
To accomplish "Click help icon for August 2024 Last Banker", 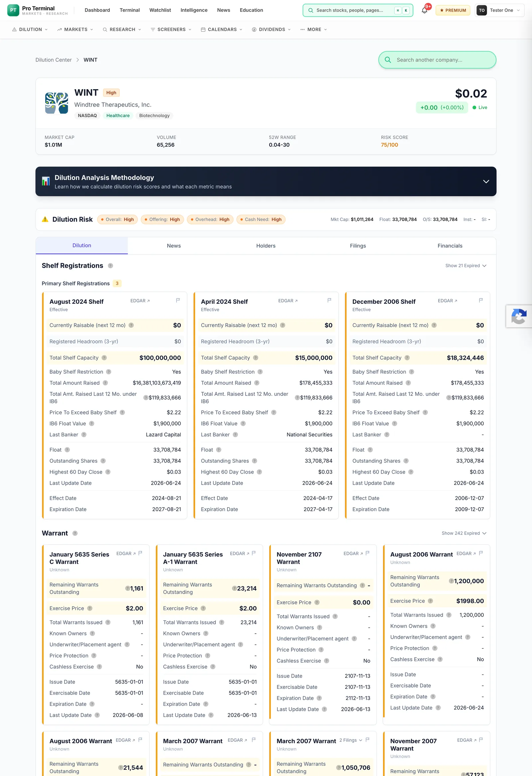I will click(84, 434).
